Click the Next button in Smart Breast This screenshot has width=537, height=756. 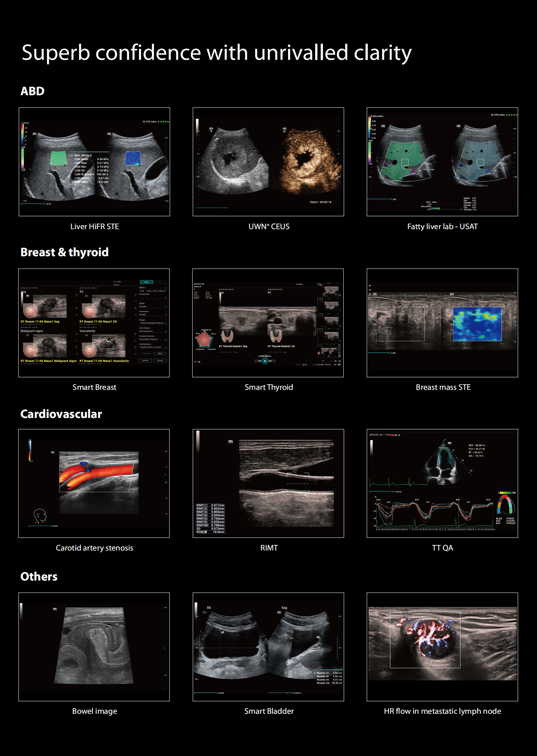[160, 354]
